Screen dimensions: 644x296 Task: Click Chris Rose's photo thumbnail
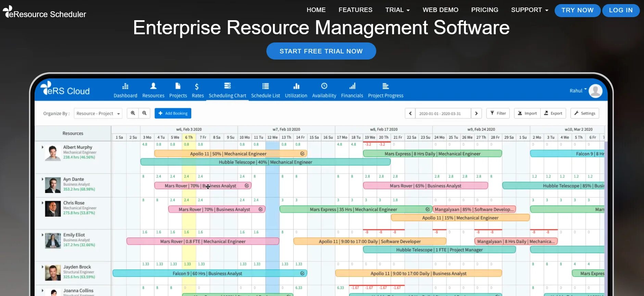[53, 209]
